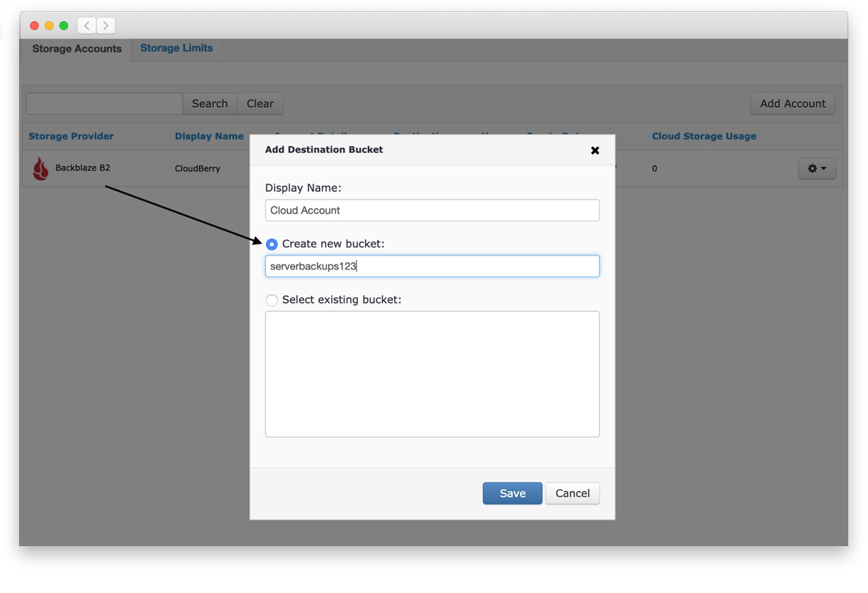Viewport: 868px width, 593px height.
Task: Open the gear settings dropdown for Backblaze
Action: pos(816,168)
